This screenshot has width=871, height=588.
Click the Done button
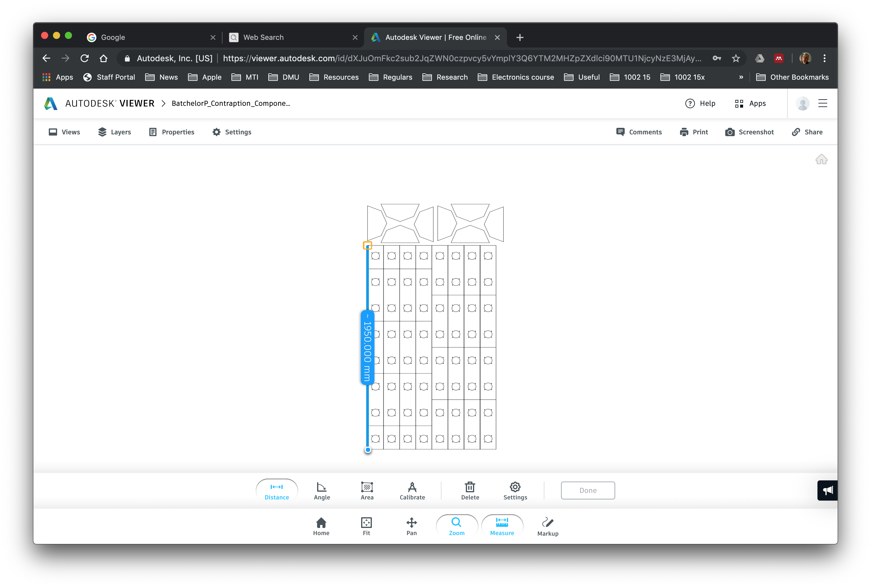pyautogui.click(x=588, y=490)
